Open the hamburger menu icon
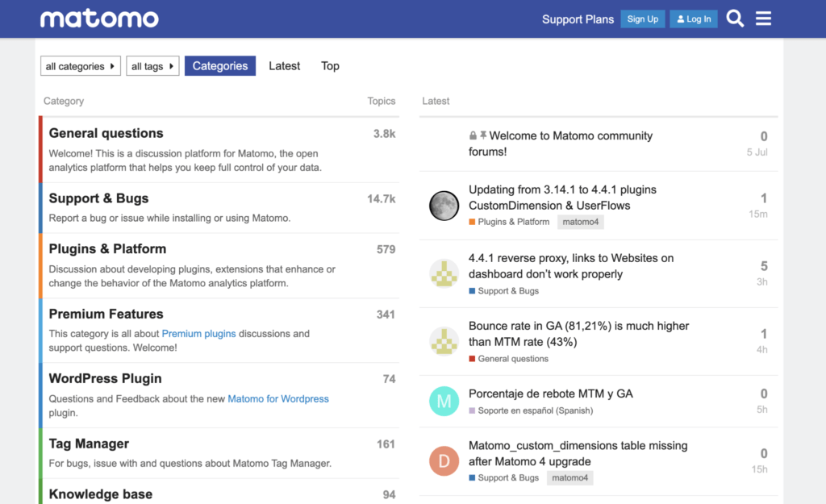826x504 pixels. click(x=763, y=18)
